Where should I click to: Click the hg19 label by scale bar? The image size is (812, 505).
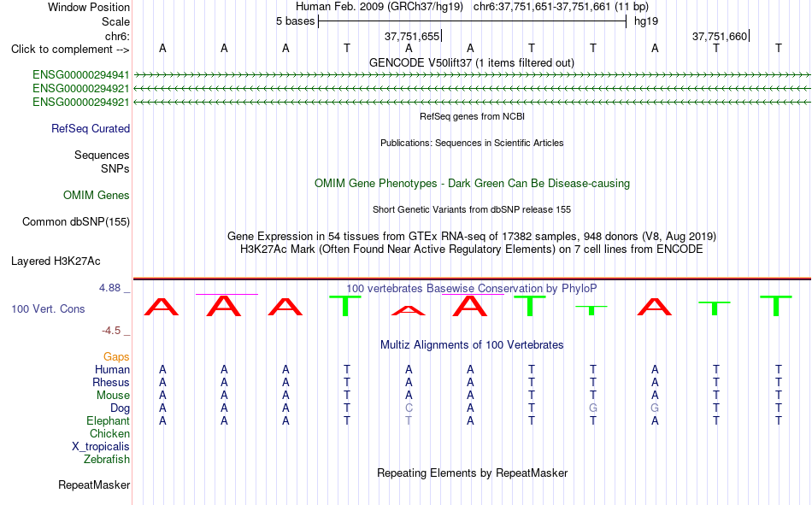pos(646,21)
